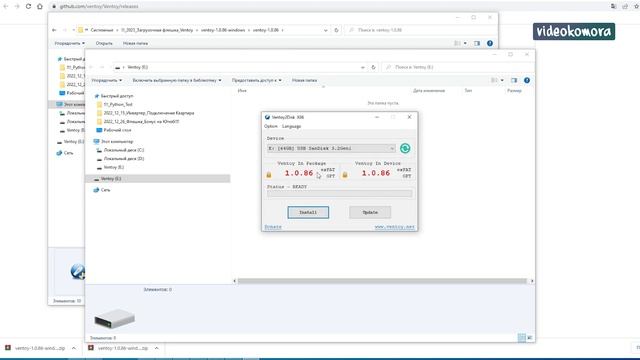The height and width of the screenshot is (360, 640).
Task: Open the address bar history dropdown in the front Explorer
Action: pyautogui.click(x=362, y=67)
